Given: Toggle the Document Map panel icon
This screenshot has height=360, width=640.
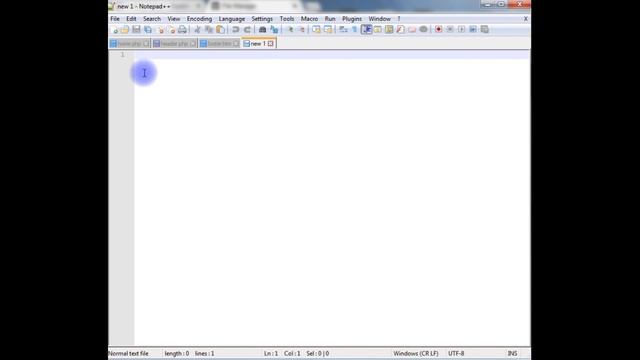Looking at the screenshot, I should click(389, 29).
